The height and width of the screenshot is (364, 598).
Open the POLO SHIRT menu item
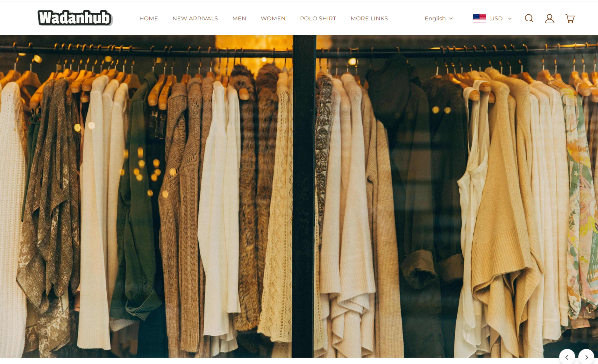[x=318, y=18]
